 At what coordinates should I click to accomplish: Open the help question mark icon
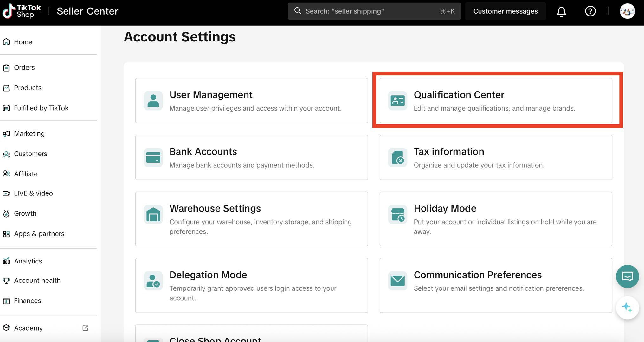(x=590, y=11)
